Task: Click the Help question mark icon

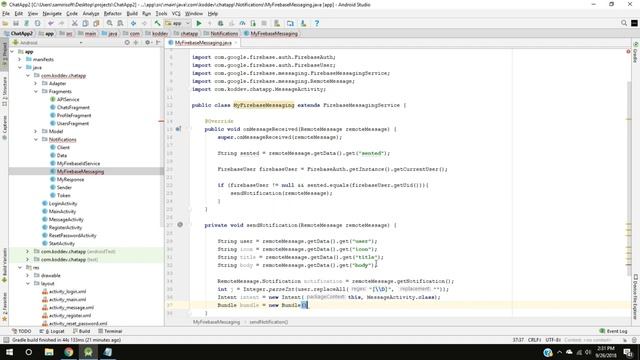Action: tap(317, 23)
